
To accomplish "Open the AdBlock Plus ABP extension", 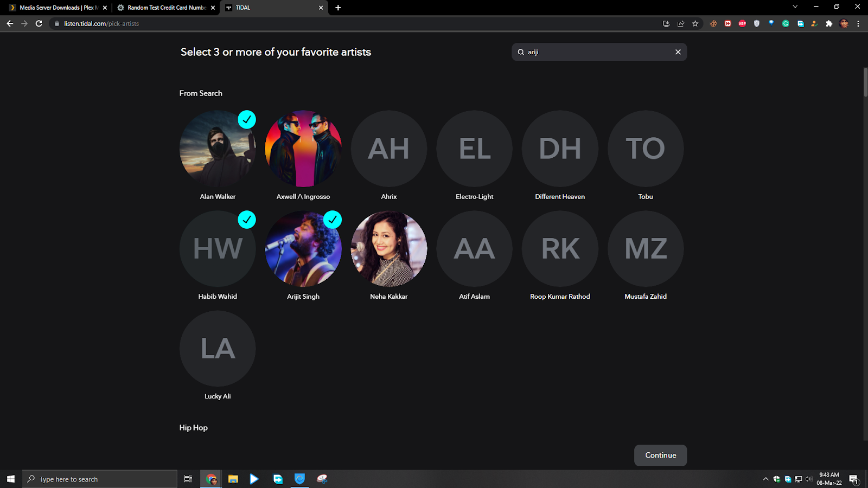I will point(742,23).
